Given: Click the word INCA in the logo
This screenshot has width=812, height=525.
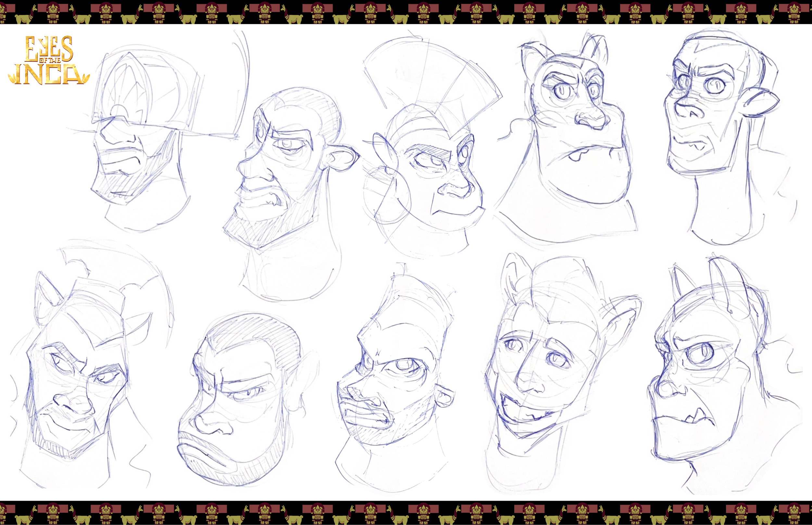Looking at the screenshot, I should pos(48,74).
